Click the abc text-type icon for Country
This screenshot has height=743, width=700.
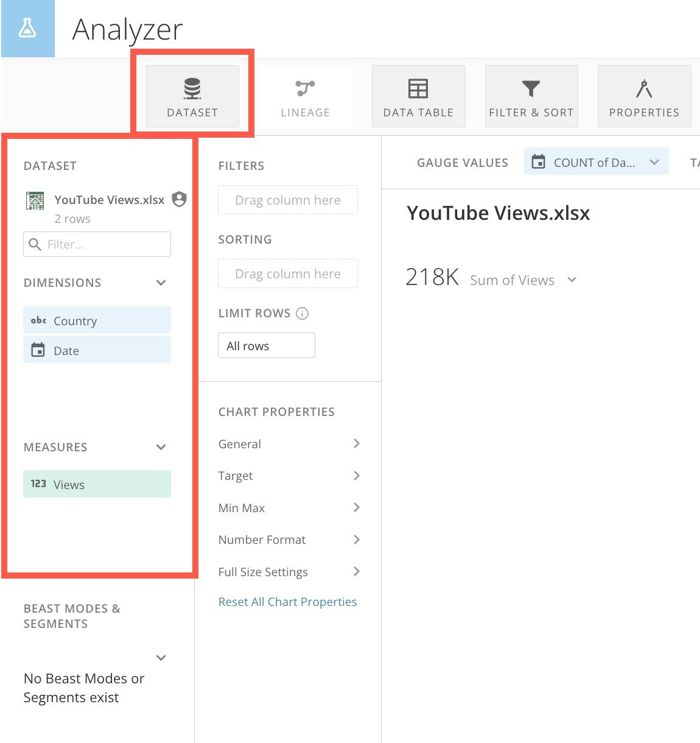click(38, 320)
